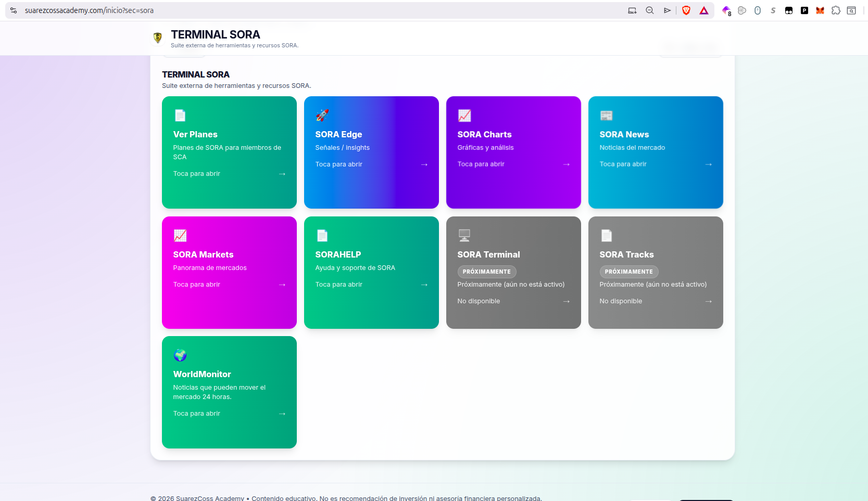The image size is (868, 501).
Task: Click the Brave Rewards triangle icon
Action: click(704, 10)
